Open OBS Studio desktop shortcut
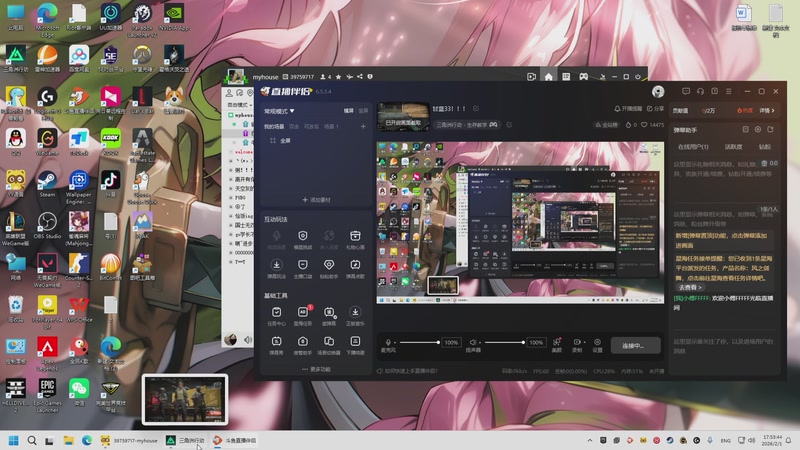This screenshot has width=800, height=450. [47, 226]
